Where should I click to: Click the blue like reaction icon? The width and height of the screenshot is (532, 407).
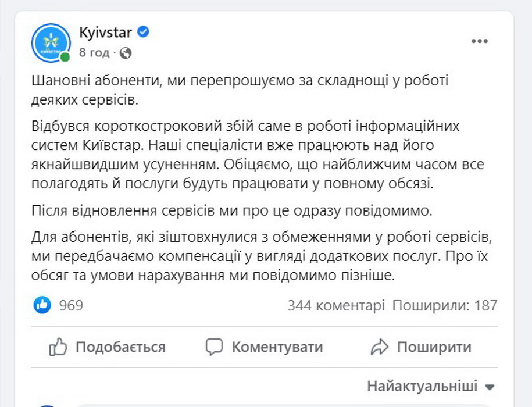coord(42,305)
